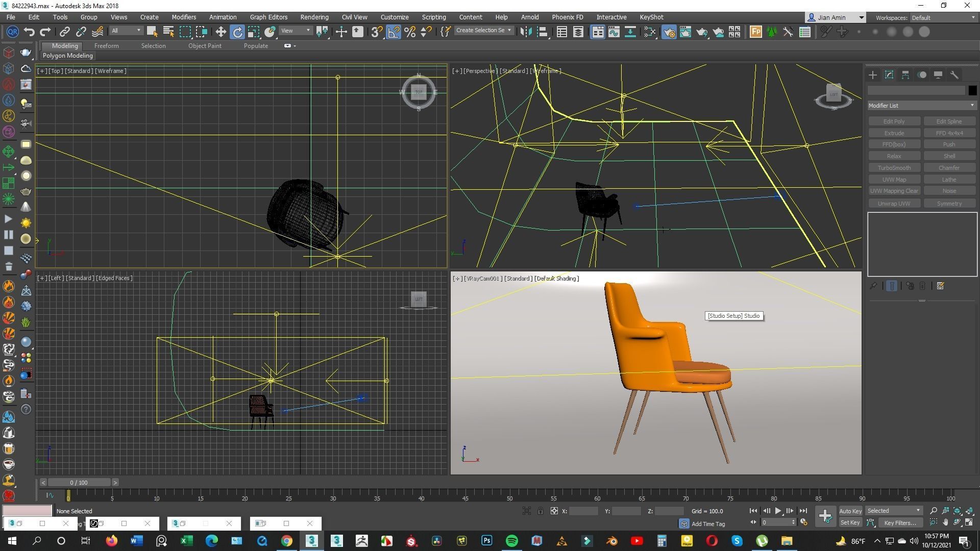
Task: Switch to the Freeform ribbon tab
Action: (x=106, y=46)
